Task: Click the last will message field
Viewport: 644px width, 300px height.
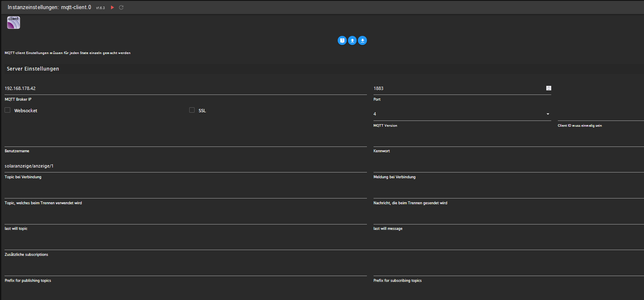Action: pos(509,218)
